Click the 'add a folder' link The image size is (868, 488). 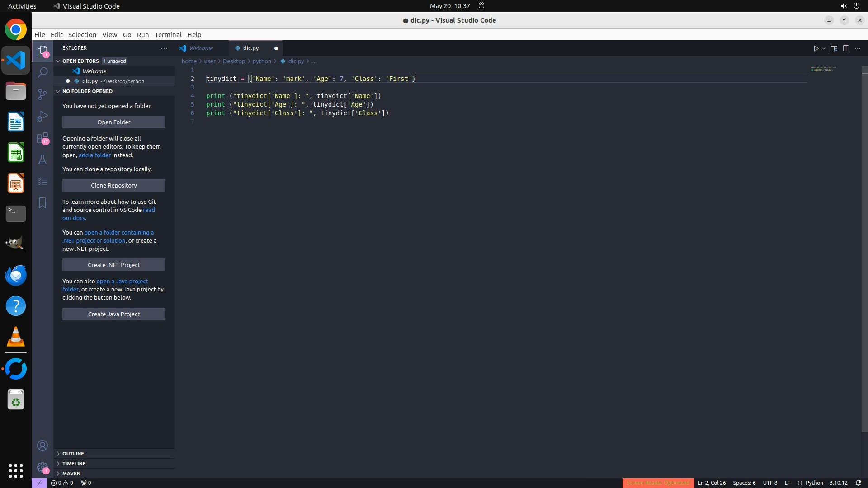tap(94, 155)
